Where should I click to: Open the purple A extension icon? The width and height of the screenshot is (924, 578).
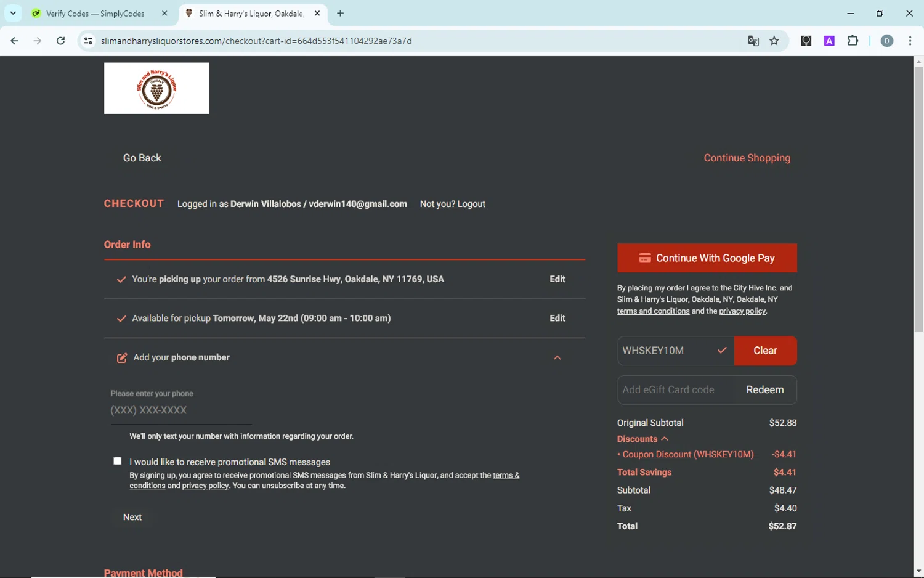829,41
